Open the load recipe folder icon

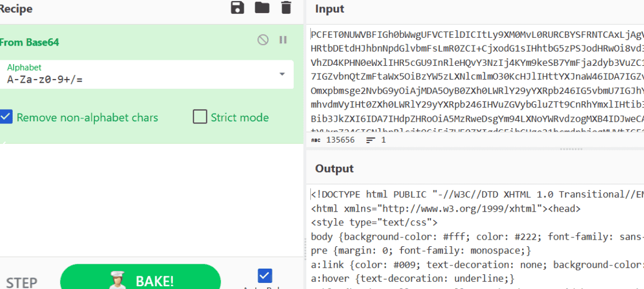[262, 8]
